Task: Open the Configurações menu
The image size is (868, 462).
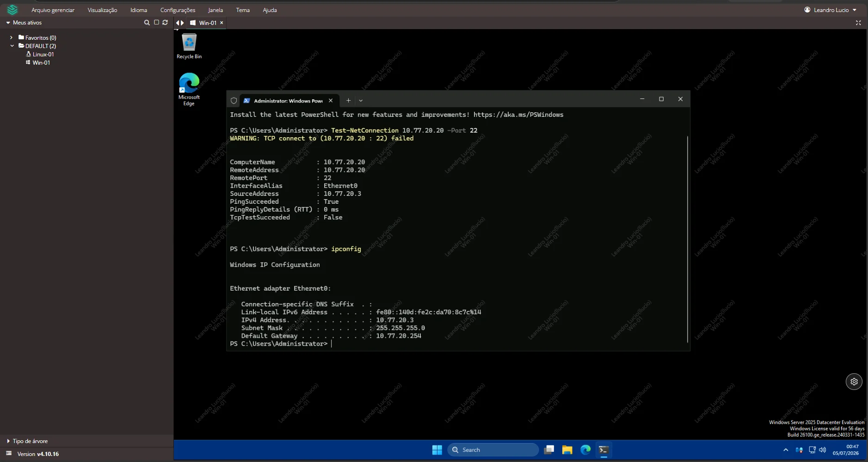Action: click(x=178, y=10)
